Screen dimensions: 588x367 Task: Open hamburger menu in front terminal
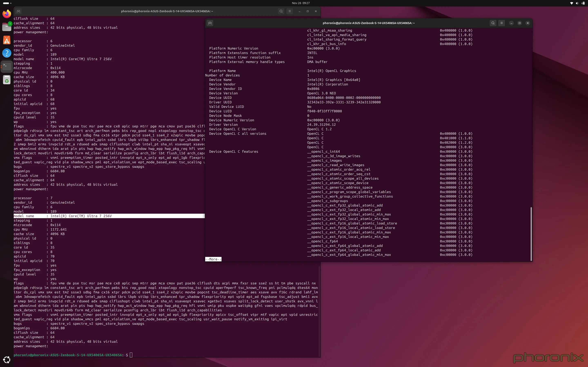tap(501, 23)
